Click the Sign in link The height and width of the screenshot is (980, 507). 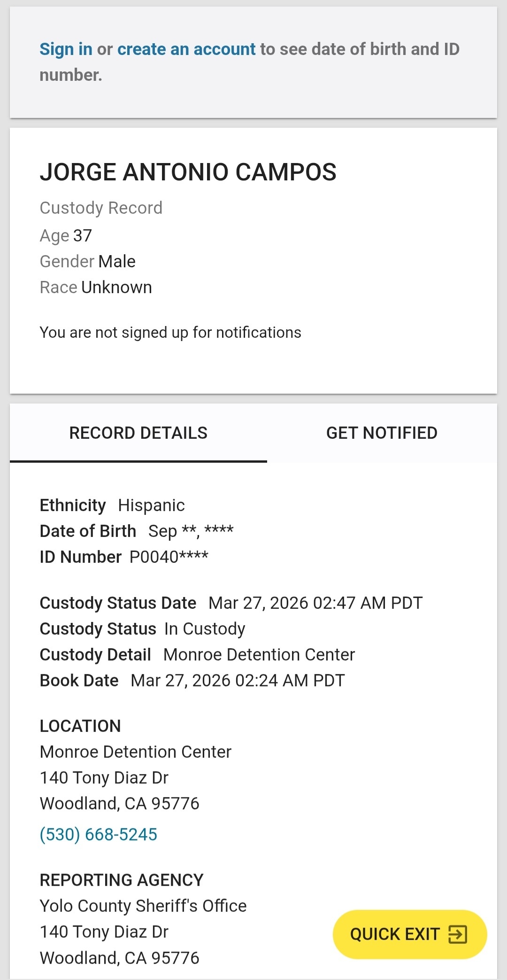point(66,49)
